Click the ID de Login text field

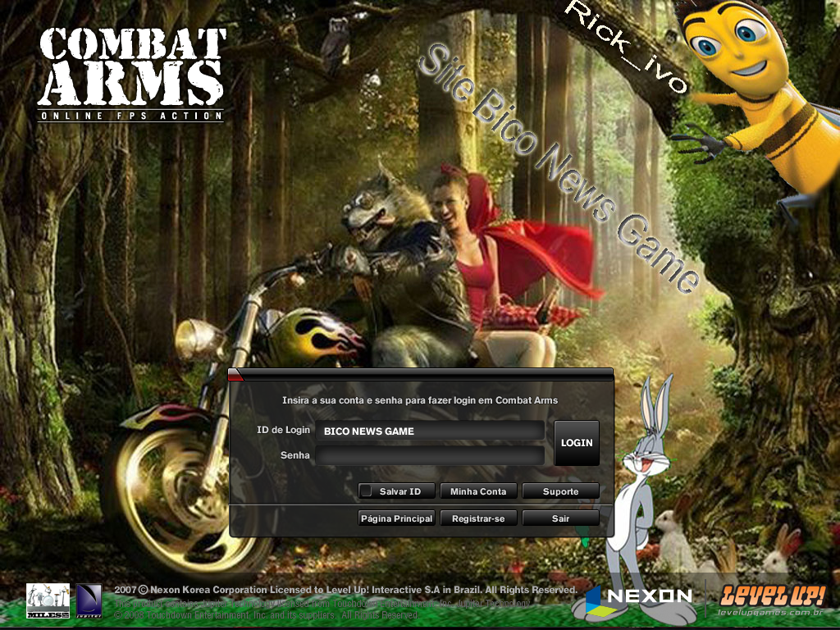(431, 430)
